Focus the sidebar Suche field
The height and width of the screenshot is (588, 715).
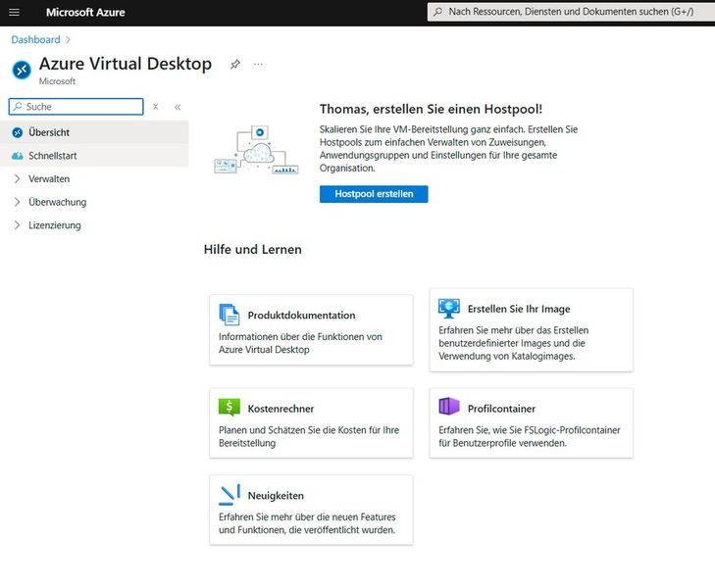pyautogui.click(x=76, y=107)
